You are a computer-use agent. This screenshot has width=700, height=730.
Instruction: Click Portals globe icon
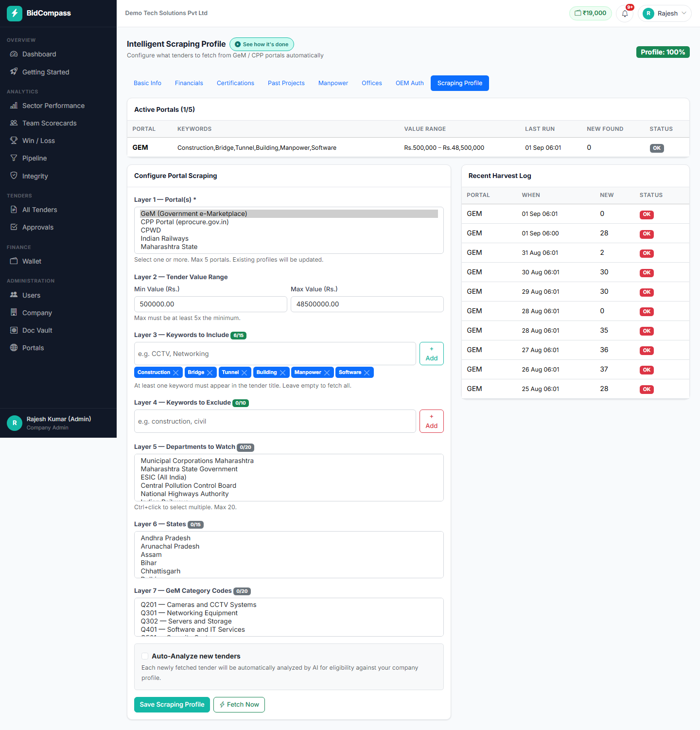tap(14, 348)
